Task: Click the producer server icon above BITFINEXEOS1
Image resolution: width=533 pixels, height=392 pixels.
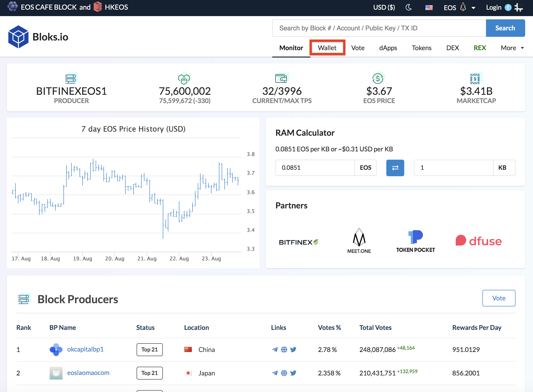Action: [71, 78]
